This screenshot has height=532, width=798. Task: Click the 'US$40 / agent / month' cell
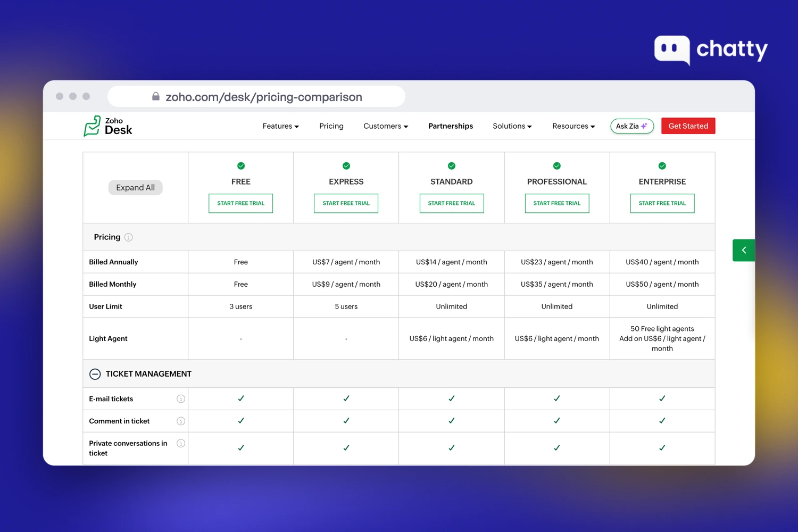662,262
